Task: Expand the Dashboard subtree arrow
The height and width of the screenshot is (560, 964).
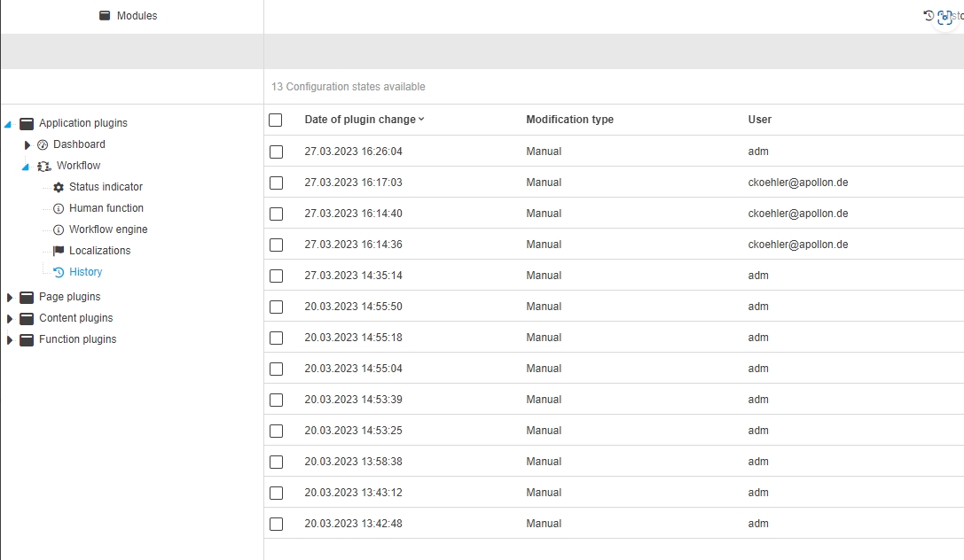Action: (27, 144)
